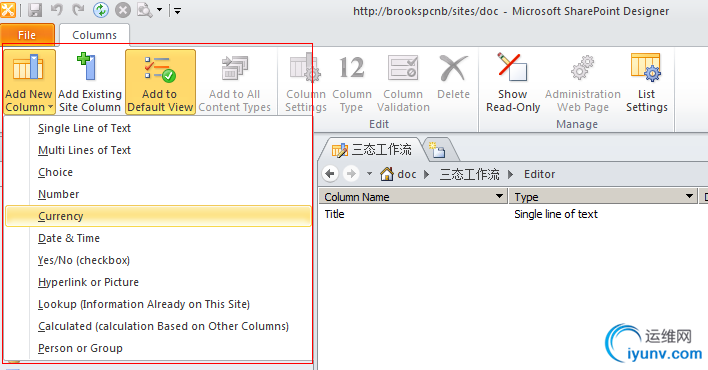Open List Settings

click(x=647, y=82)
